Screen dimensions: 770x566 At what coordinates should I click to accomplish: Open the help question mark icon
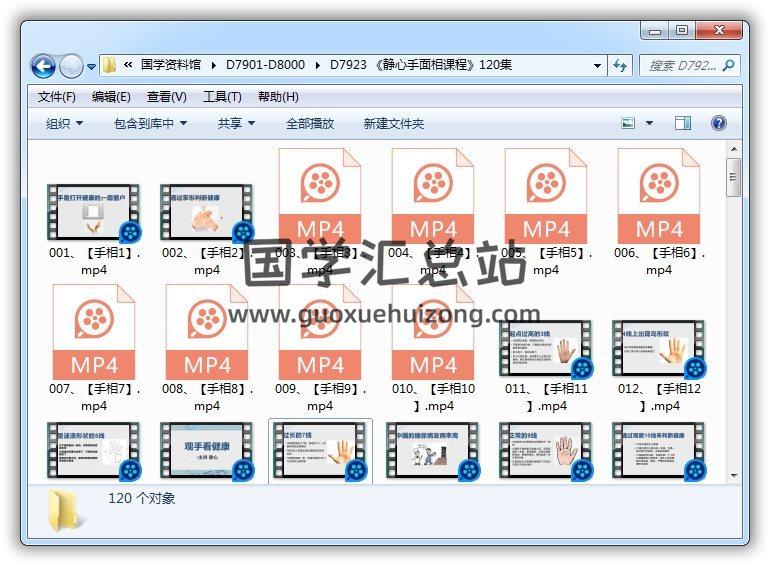[x=718, y=123]
